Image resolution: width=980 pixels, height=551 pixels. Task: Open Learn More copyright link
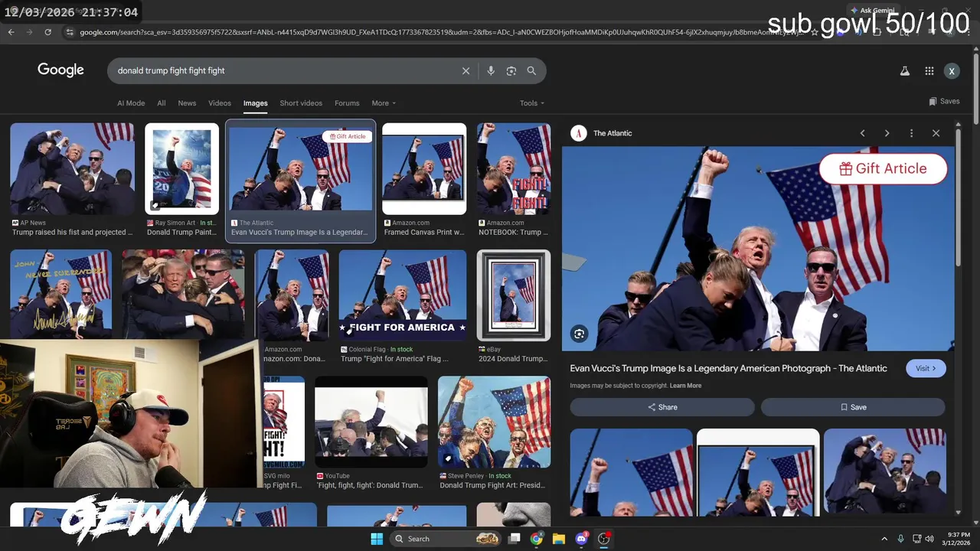[685, 386]
